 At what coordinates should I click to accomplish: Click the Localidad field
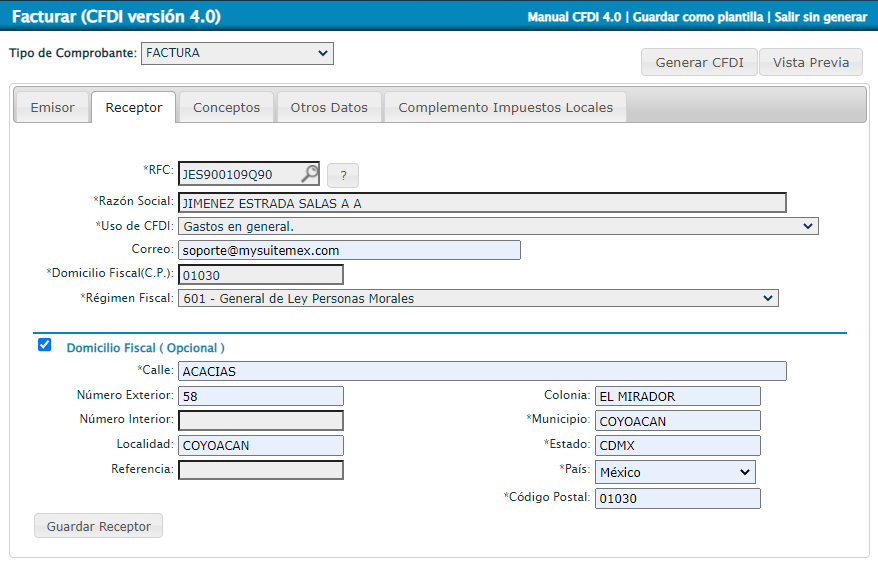pos(261,445)
